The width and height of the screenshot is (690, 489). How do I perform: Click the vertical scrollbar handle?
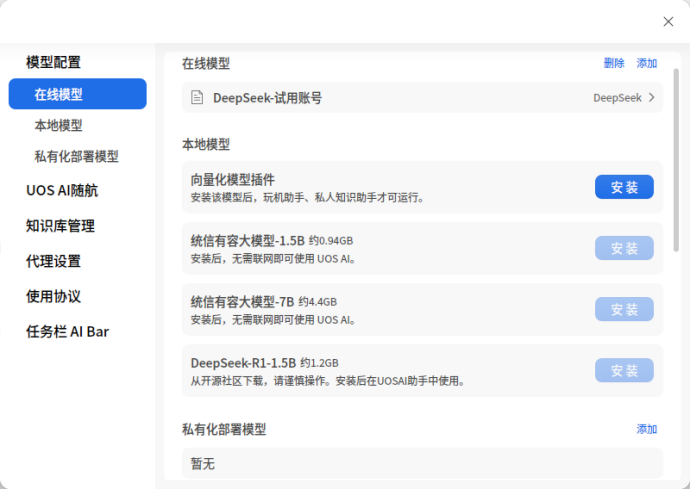676,160
